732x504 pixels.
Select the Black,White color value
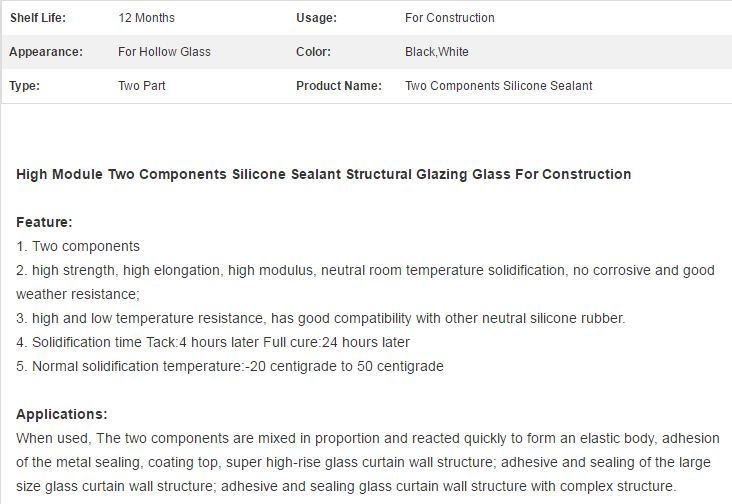437,52
